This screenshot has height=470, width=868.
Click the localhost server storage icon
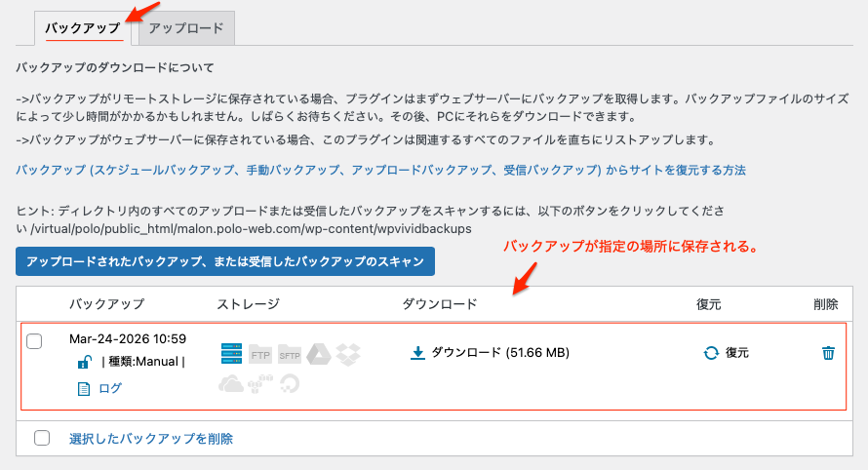point(231,353)
